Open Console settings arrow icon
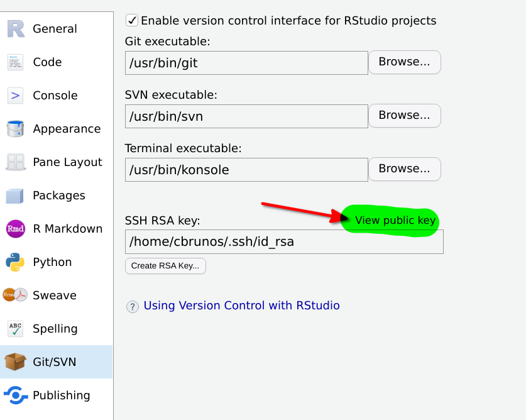This screenshot has height=420, width=526. coord(16,96)
